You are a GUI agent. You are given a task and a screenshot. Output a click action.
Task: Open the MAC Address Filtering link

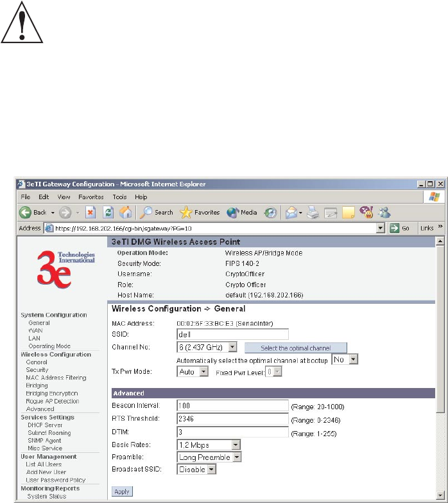pos(56,378)
